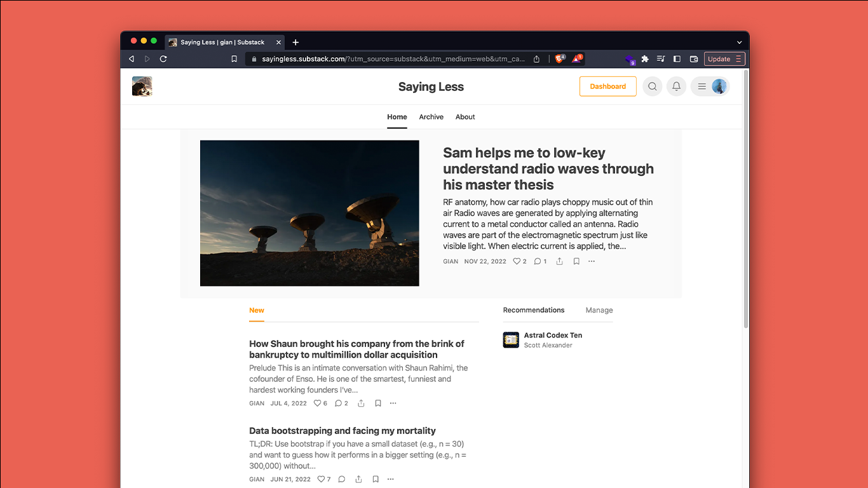Open the Extensions puzzle icon
Screen dimensions: 868x488
pyautogui.click(x=645, y=59)
